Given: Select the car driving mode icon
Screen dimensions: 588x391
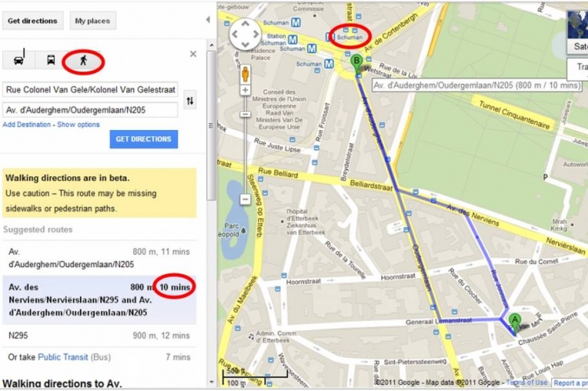Looking at the screenshot, I should click(19, 60).
